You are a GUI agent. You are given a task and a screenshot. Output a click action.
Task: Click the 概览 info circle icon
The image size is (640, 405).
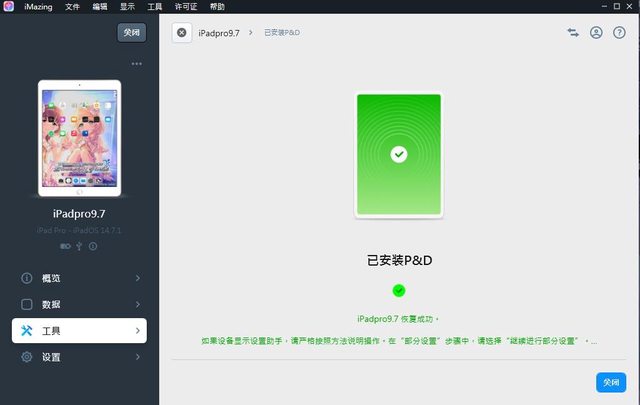click(27, 278)
